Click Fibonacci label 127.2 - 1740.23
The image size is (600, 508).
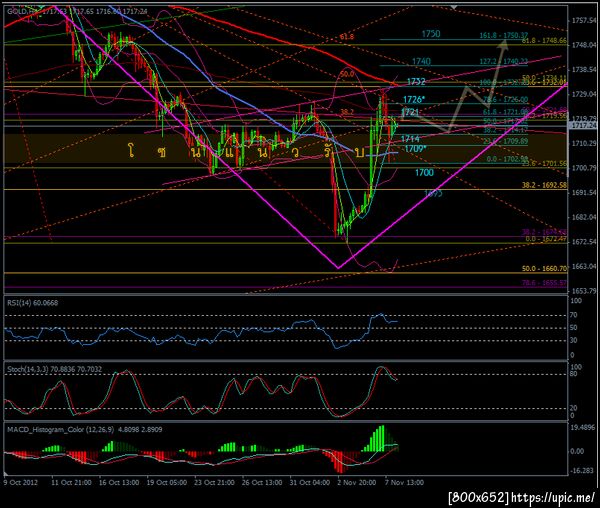pos(504,61)
